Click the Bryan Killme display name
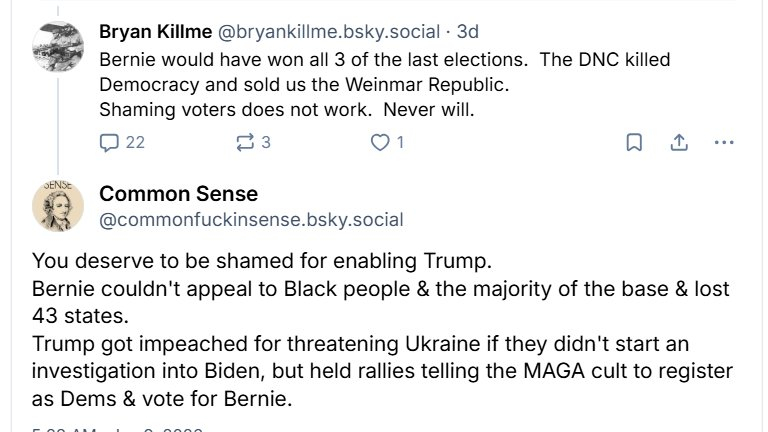The width and height of the screenshot is (768, 432). coord(151,30)
